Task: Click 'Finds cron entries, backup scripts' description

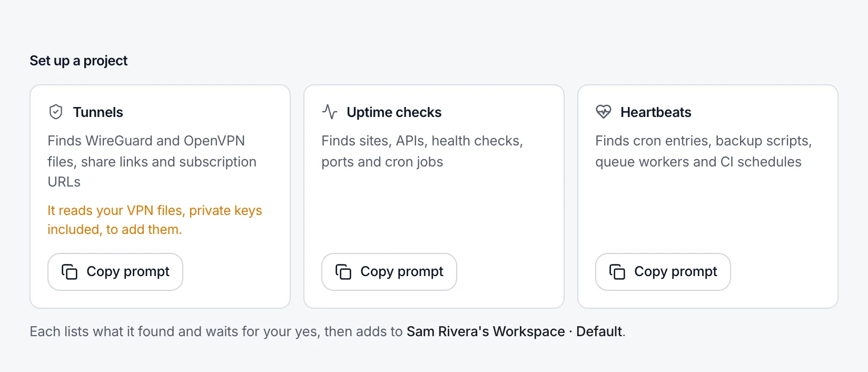Action: point(704,151)
